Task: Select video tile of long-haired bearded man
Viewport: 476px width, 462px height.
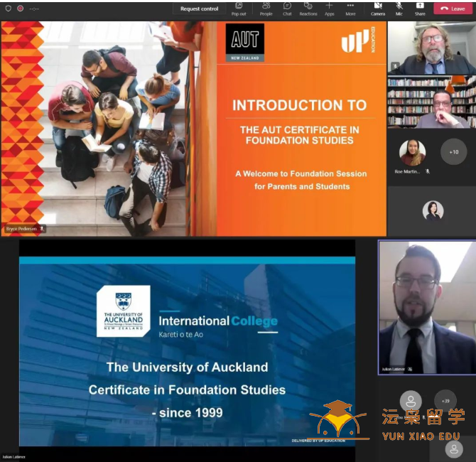Action: (x=432, y=48)
